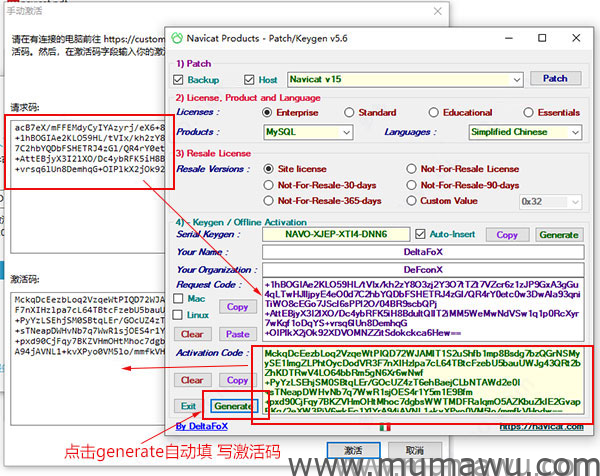Image resolution: width=600 pixels, height=476 pixels.
Task: Enable the Mac checkbox
Action: (178, 298)
